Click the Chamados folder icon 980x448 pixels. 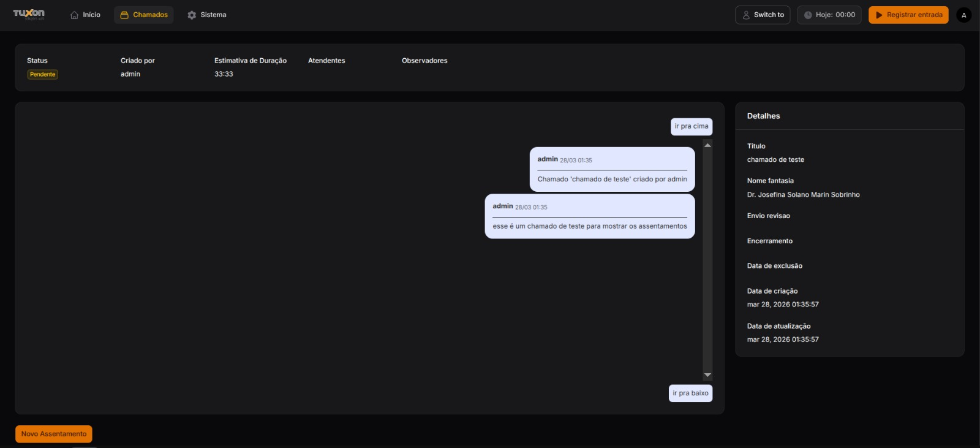click(x=124, y=15)
